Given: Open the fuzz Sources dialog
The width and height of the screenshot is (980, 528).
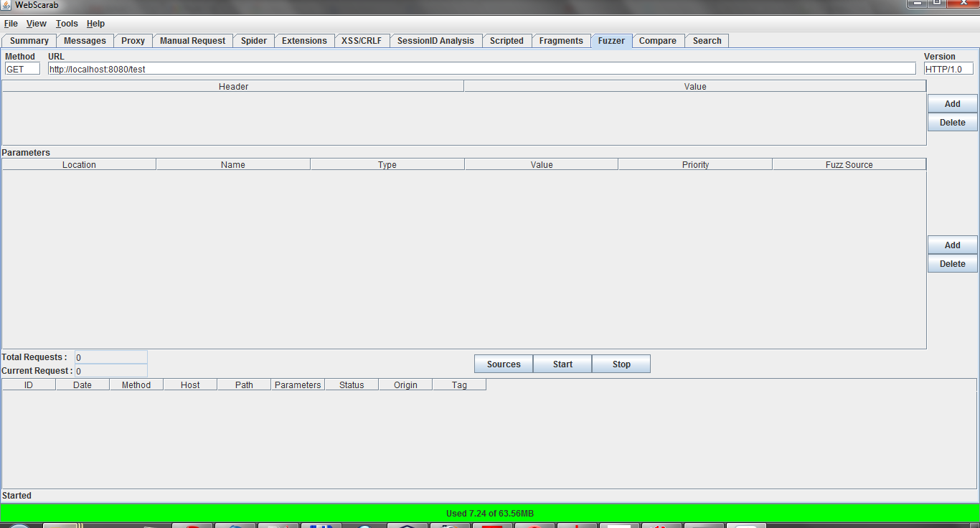Looking at the screenshot, I should click(x=504, y=364).
